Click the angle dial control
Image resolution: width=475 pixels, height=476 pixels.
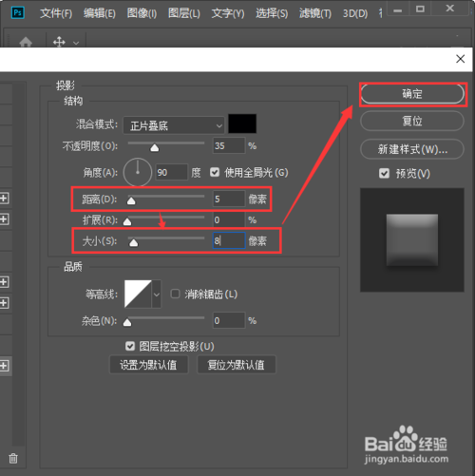[138, 172]
